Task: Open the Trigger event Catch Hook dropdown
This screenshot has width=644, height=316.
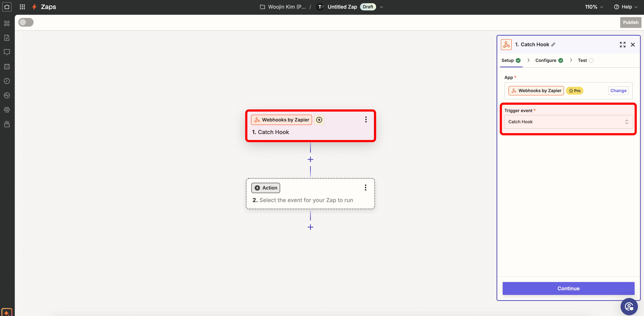Action: point(568,122)
